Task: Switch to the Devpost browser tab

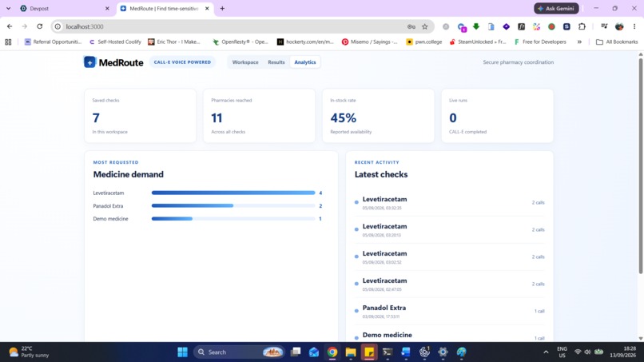Action: point(61,8)
